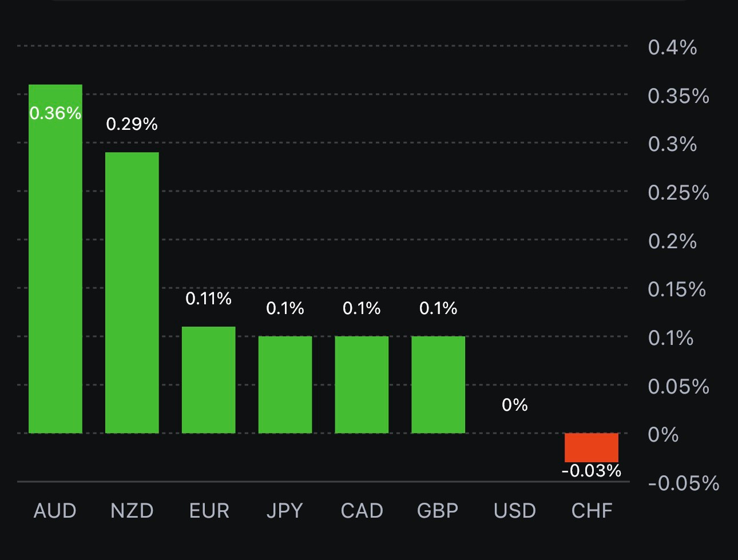The image size is (738, 560).
Task: Click the red CHF bar
Action: [592, 447]
